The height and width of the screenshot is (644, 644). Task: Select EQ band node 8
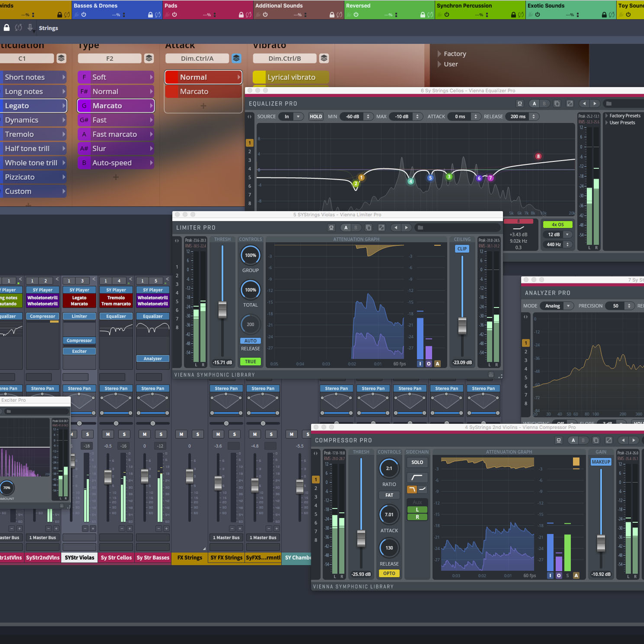tap(538, 156)
